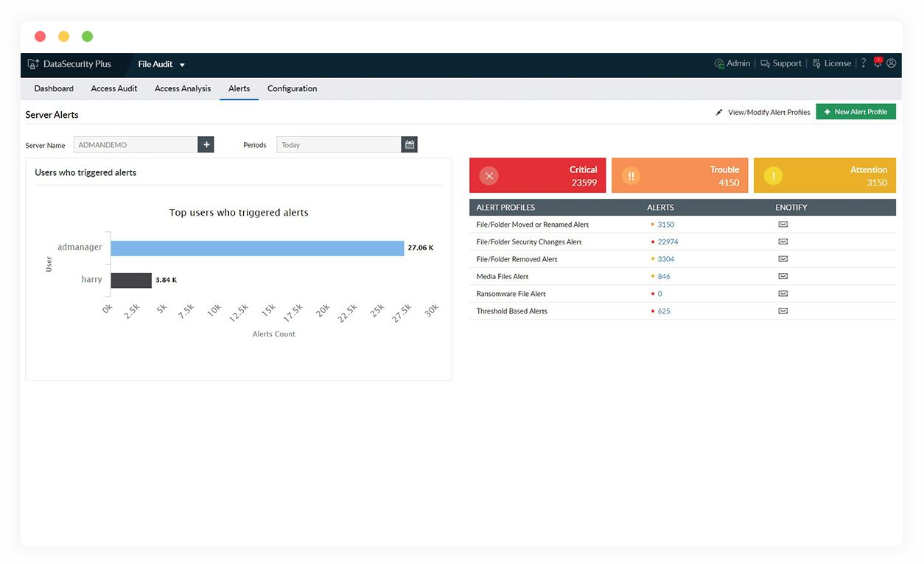Click the Trouble alerts exclamation icon

(631, 175)
